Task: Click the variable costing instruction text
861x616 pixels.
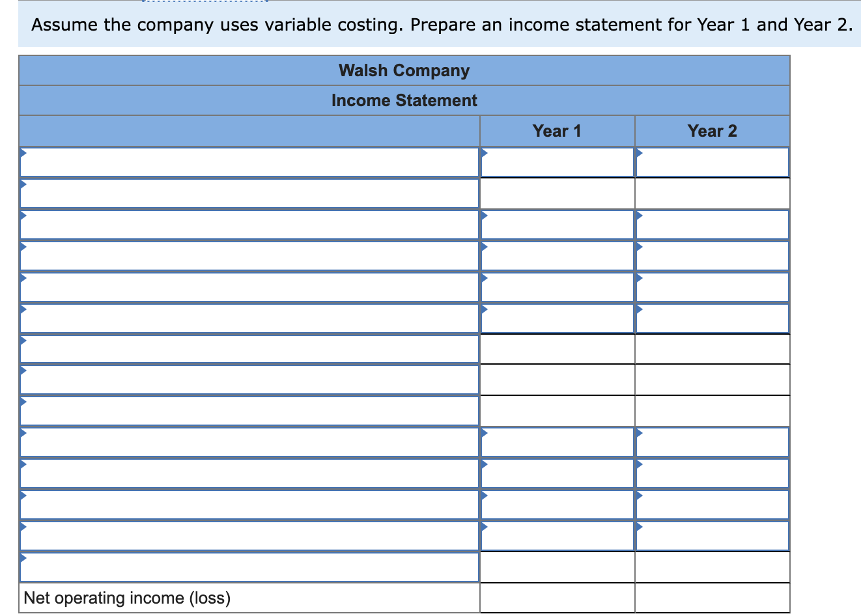Action: (442, 25)
